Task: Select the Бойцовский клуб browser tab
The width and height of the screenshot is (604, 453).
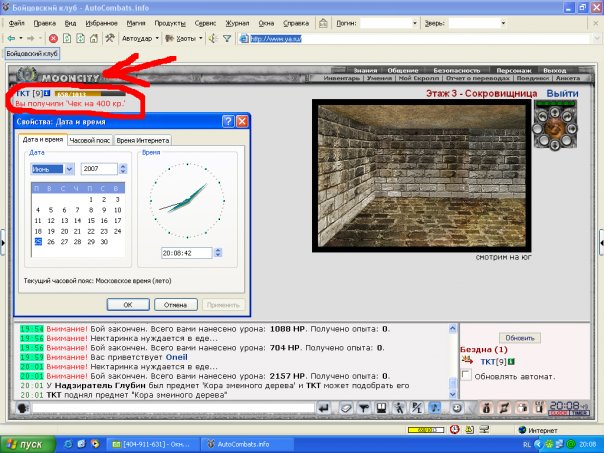Action: (32, 53)
